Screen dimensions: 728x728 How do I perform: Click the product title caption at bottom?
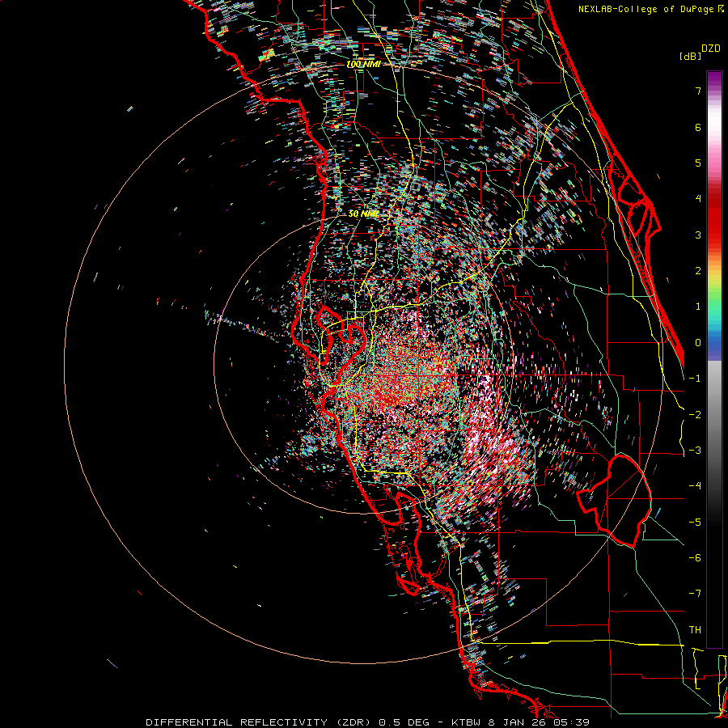tap(368, 722)
